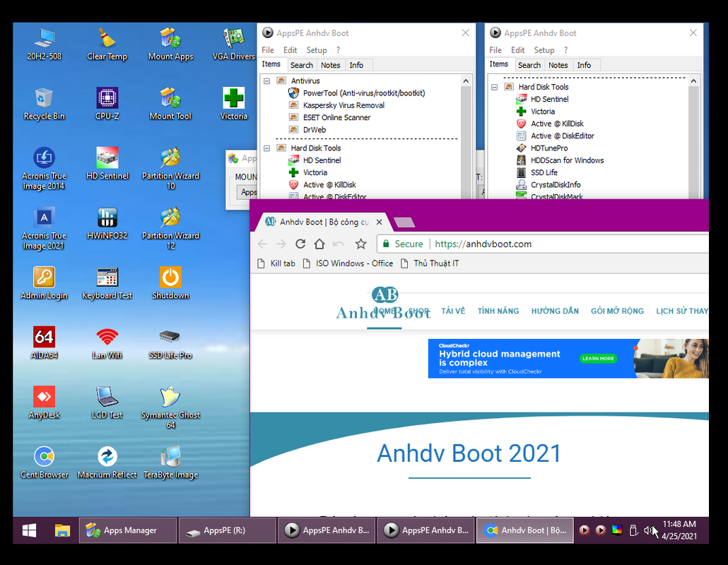The width and height of the screenshot is (728, 565).
Task: Switch to Search tab in right AppsPE window
Action: pos(529,65)
